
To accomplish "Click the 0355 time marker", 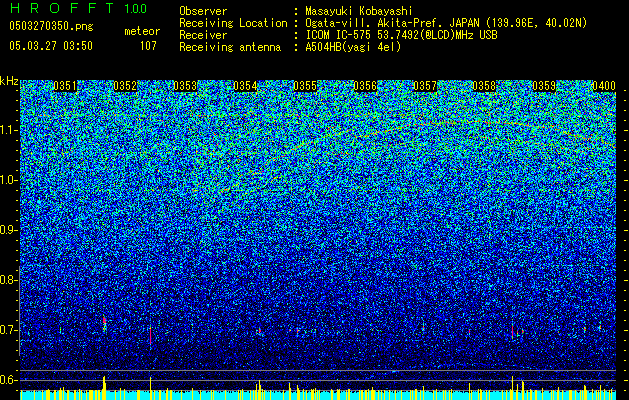I will [305, 86].
